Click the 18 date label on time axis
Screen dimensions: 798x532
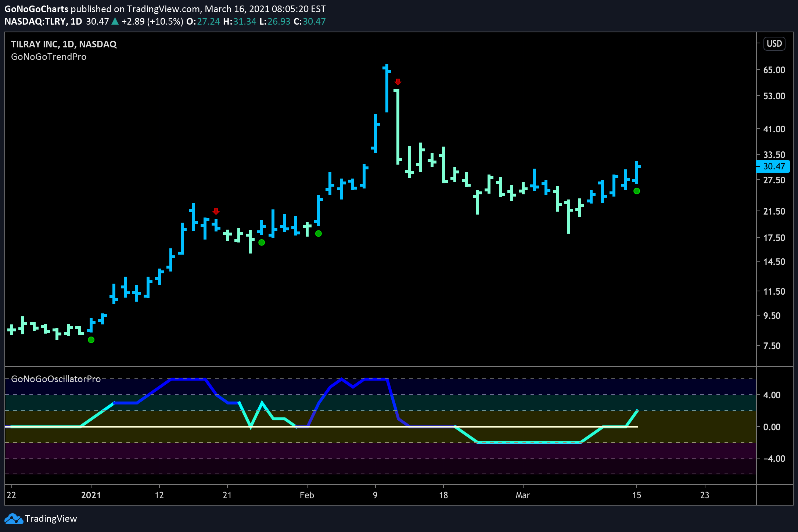(443, 495)
